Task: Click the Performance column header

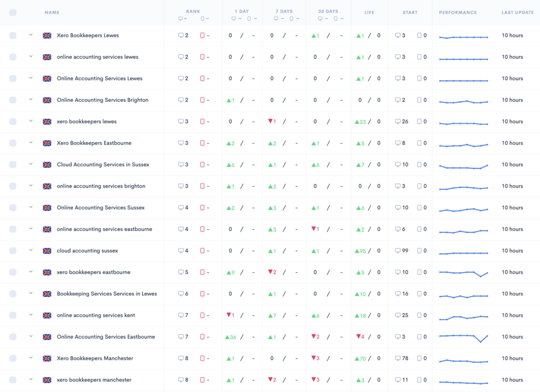Action: point(458,13)
